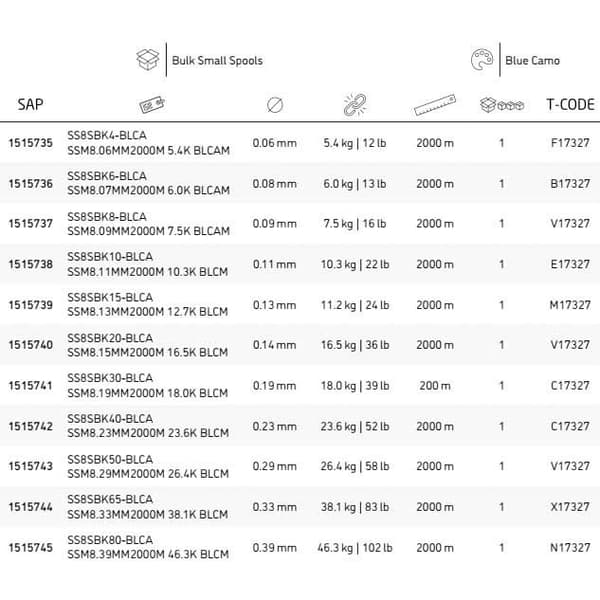Select SAP number 1515735
This screenshot has height=600, width=600.
point(31,143)
